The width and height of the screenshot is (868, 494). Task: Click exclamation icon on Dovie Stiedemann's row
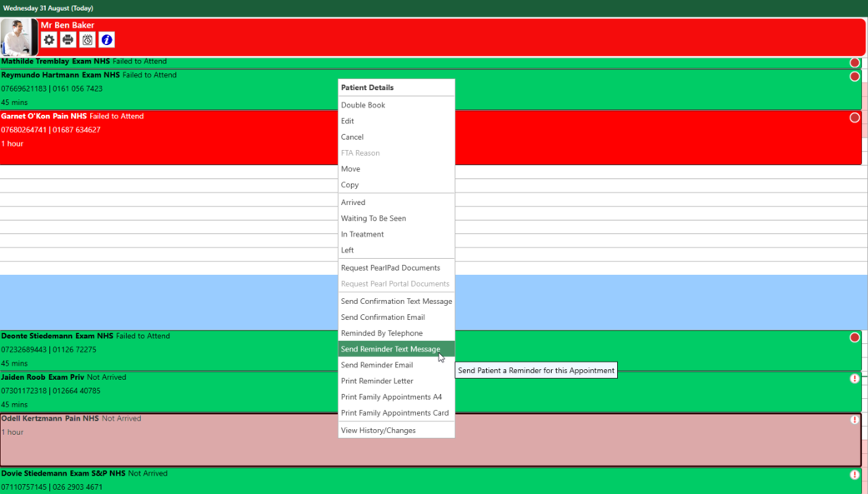point(853,473)
